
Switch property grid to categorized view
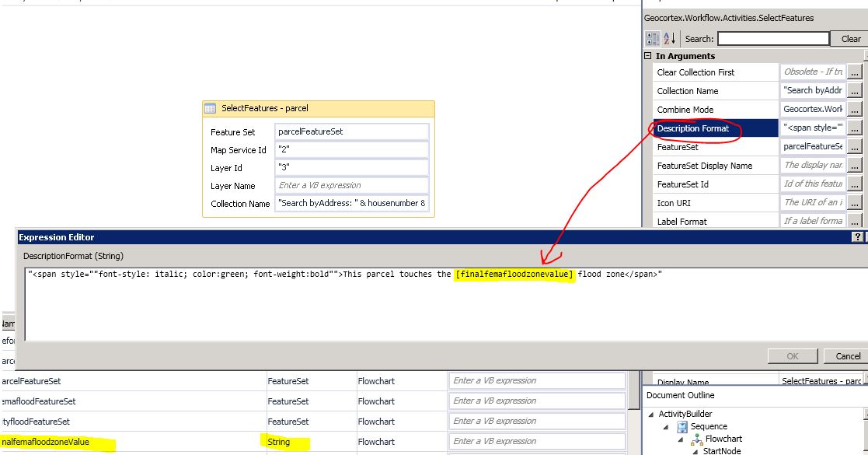653,39
